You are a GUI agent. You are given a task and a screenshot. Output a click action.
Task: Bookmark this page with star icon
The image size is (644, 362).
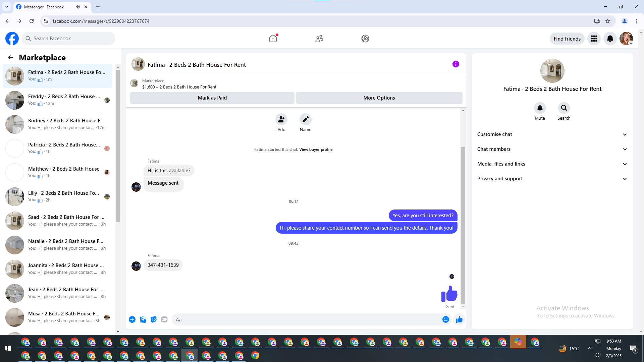click(608, 21)
